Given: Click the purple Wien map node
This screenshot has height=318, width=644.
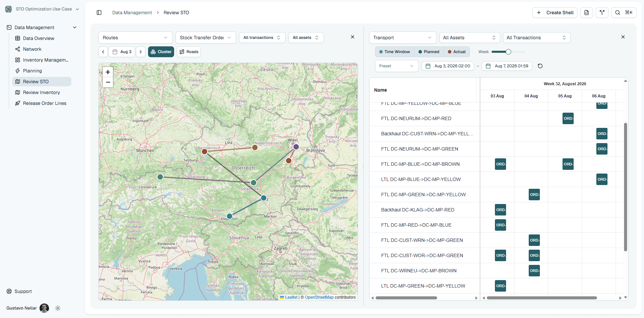Looking at the screenshot, I should click(x=296, y=147).
